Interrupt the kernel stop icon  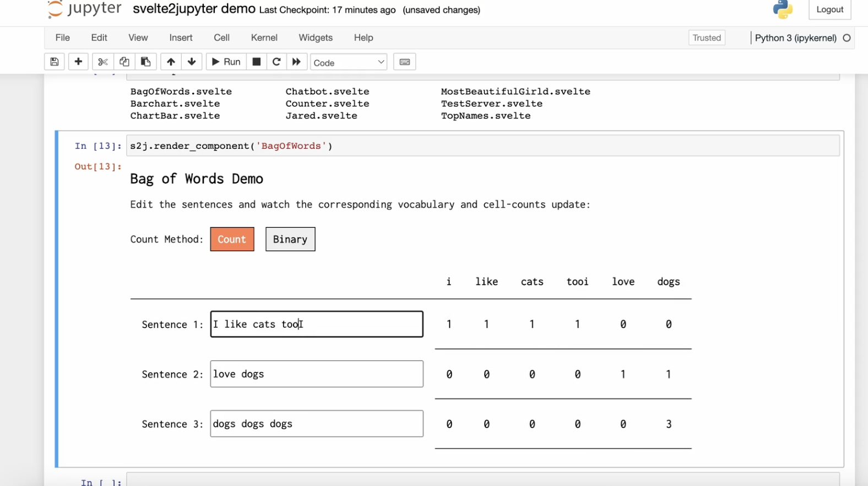point(256,62)
